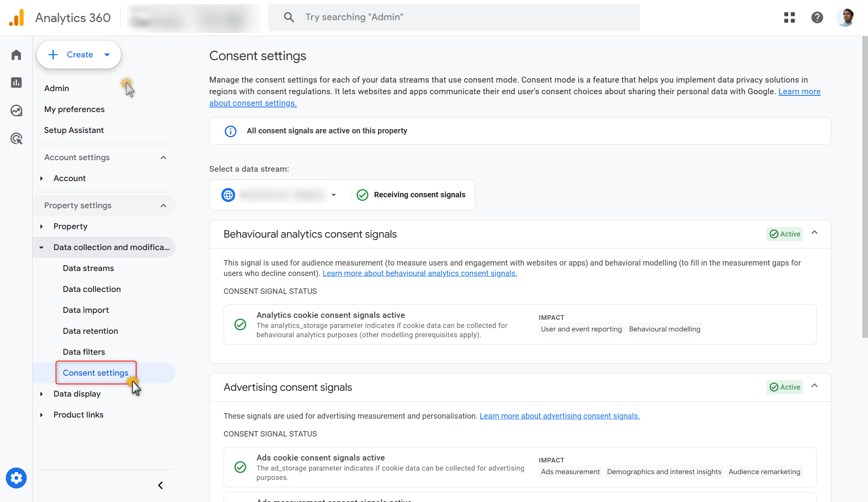Screen dimensions: 868x502
Task: Expand the Data display tree arrow
Action: (41, 394)
